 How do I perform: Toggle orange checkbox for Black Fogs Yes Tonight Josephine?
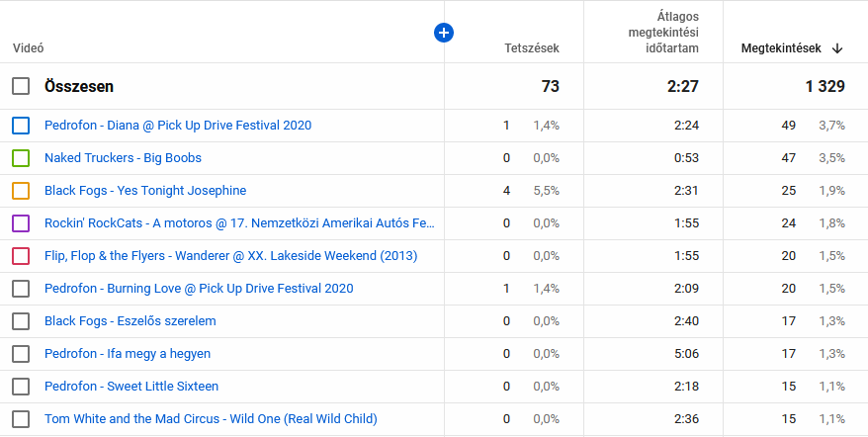[21, 191]
